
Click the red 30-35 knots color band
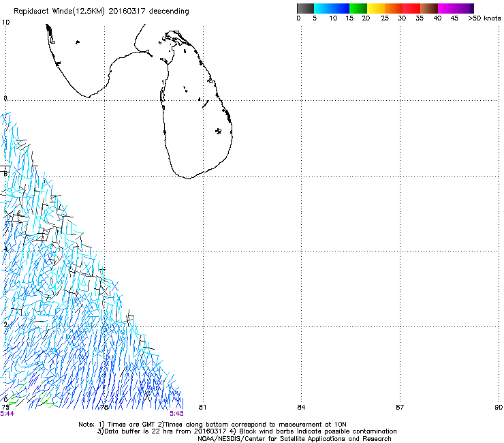pos(411,8)
